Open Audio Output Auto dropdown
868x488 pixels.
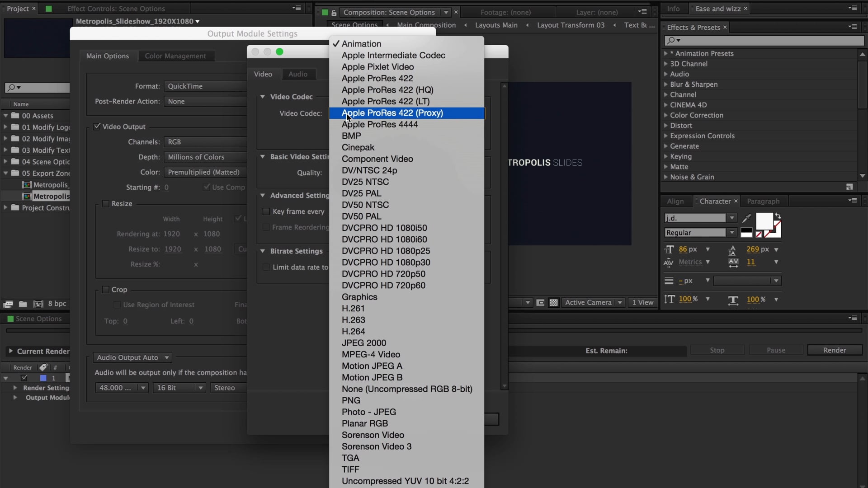132,357
